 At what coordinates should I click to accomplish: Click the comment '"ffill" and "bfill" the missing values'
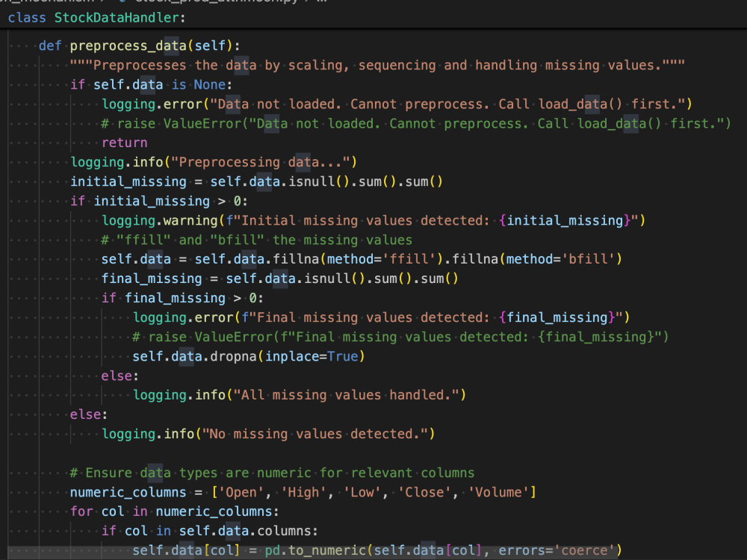(x=257, y=240)
